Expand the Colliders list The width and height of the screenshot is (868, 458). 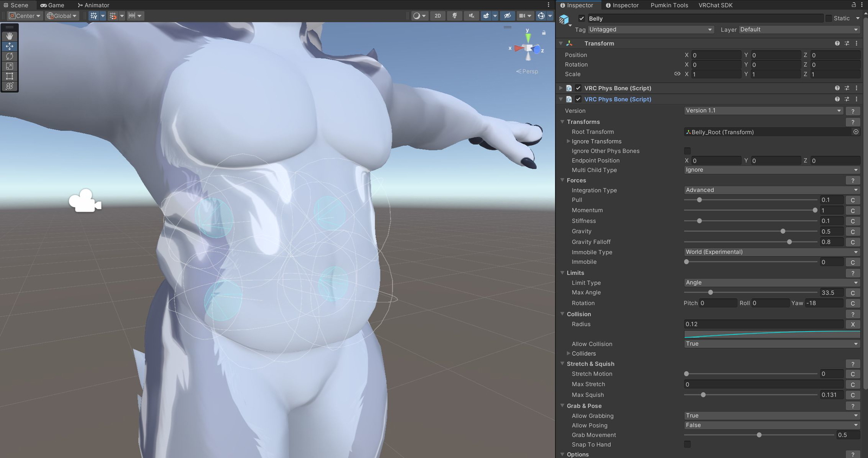point(569,353)
